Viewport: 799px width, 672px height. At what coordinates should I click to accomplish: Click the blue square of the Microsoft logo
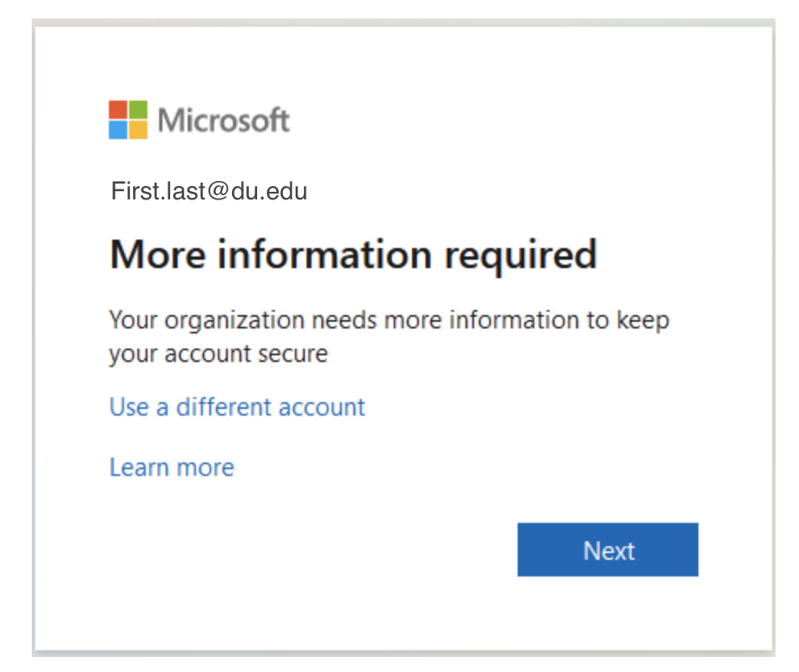tap(118, 130)
